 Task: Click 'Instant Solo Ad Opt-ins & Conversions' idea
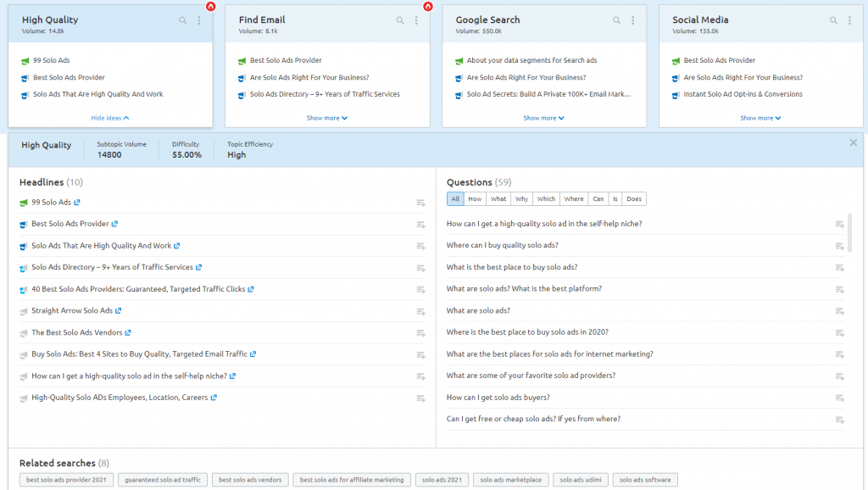pos(743,94)
